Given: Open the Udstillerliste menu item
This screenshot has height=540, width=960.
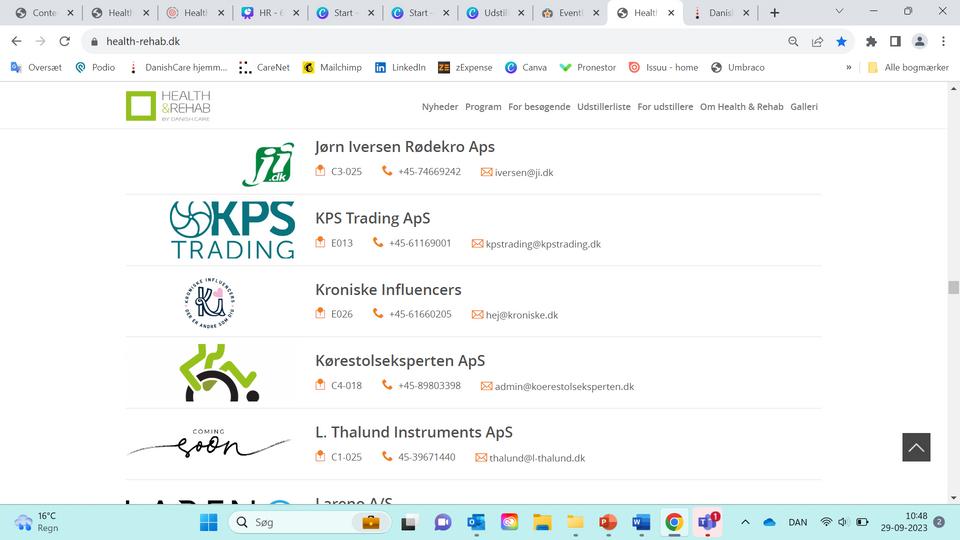Looking at the screenshot, I should coord(604,107).
